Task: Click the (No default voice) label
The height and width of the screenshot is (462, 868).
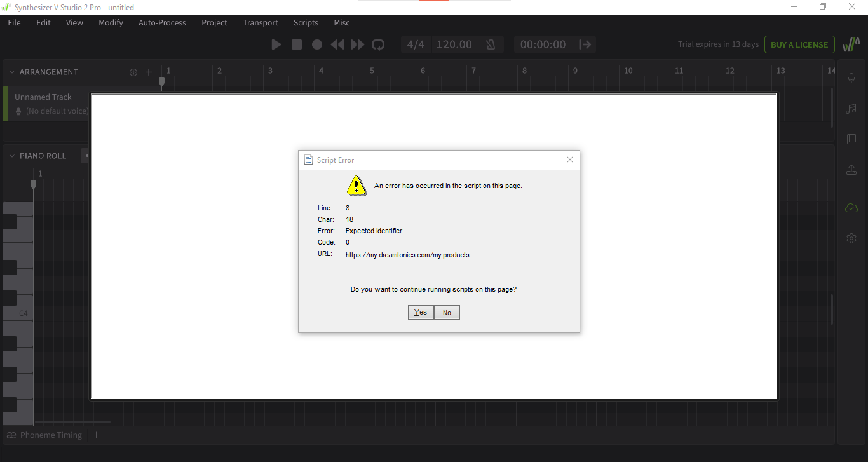Action: 57,111
